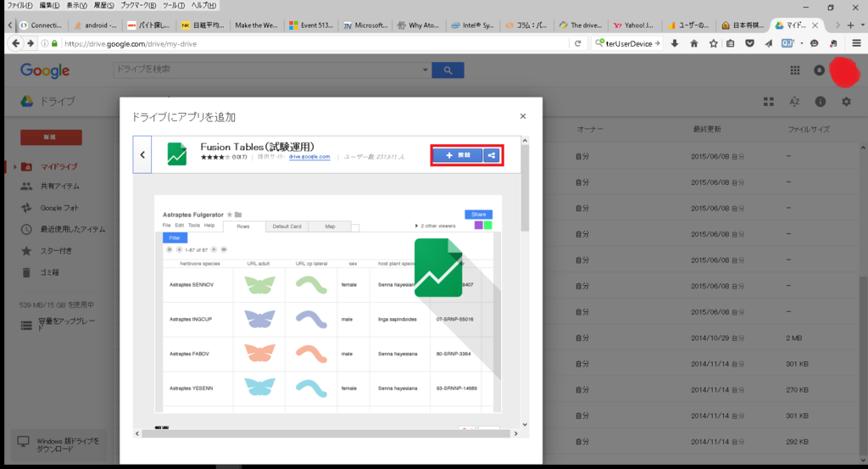The height and width of the screenshot is (469, 868).
Task: Open a new tab with plus button
Action: pos(850,25)
